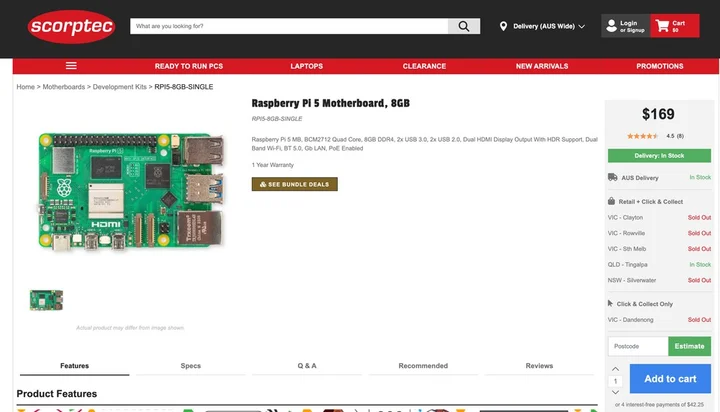Click the green Estimate button
The height and width of the screenshot is (412, 720).
689,346
